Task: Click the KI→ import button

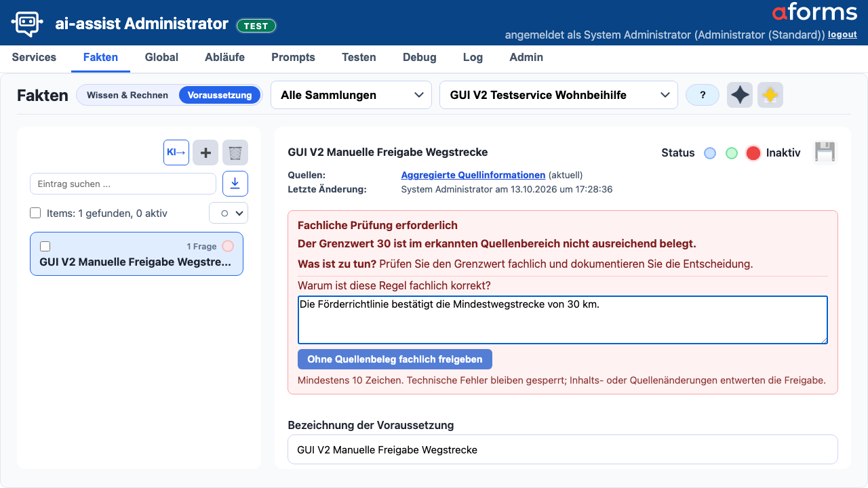Action: 176,152
